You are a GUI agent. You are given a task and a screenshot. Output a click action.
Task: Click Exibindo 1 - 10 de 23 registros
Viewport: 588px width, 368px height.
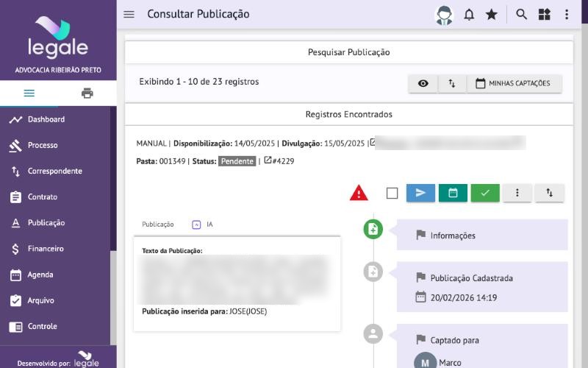[x=199, y=82]
